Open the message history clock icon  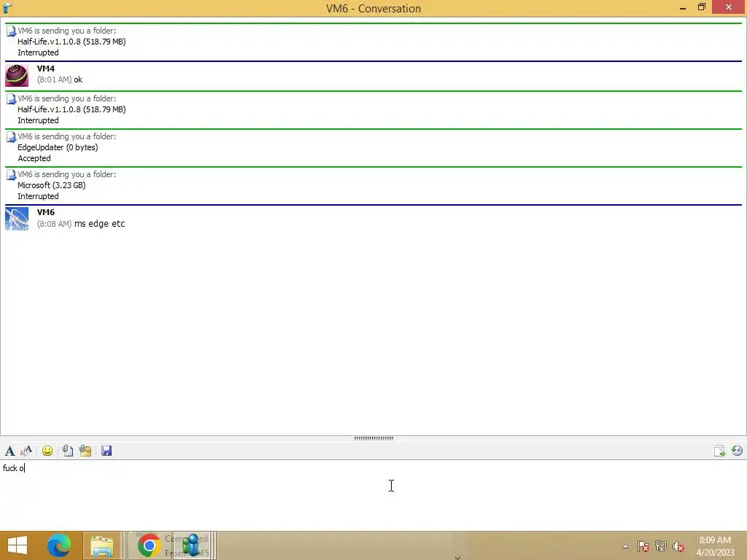pyautogui.click(x=737, y=451)
